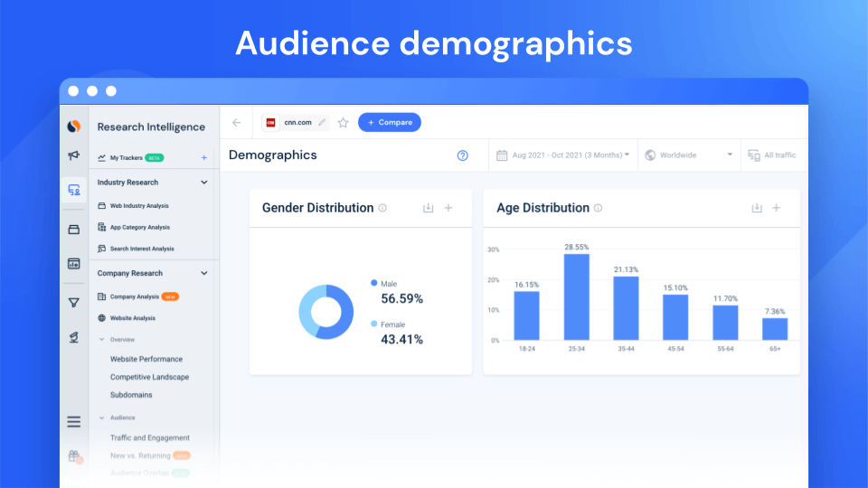Viewport: 868px width, 488px height.
Task: Download the Gender Distribution chart
Action: (428, 208)
